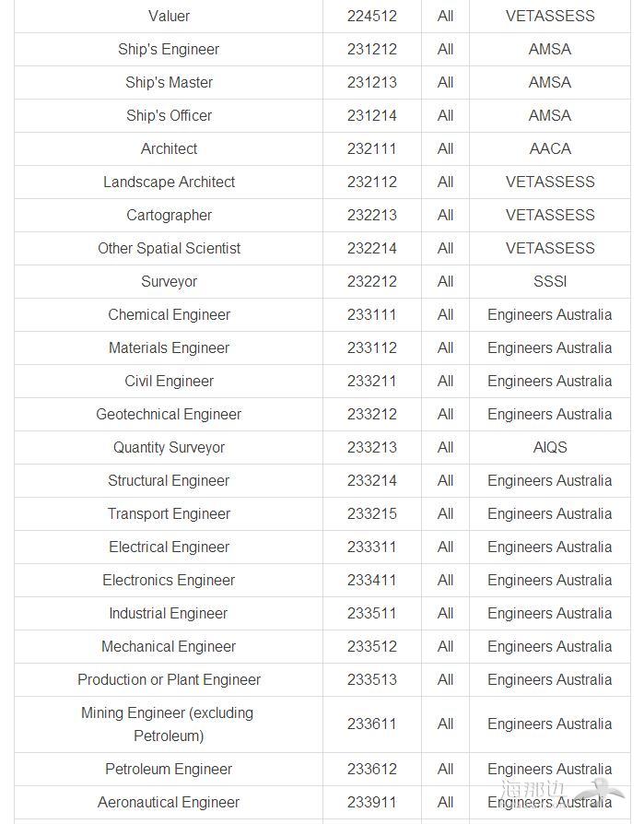The width and height of the screenshot is (644, 824).
Task: Select the Architect occupation cell
Action: [x=169, y=148]
